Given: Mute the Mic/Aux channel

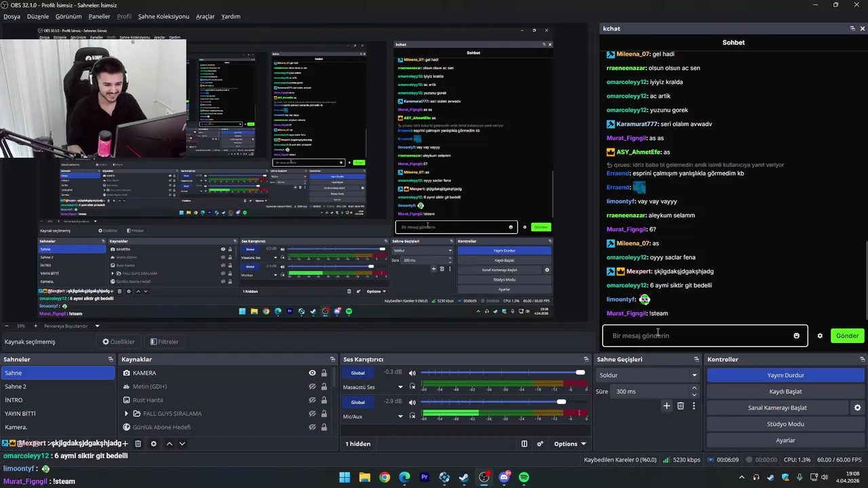Looking at the screenshot, I should (x=412, y=403).
